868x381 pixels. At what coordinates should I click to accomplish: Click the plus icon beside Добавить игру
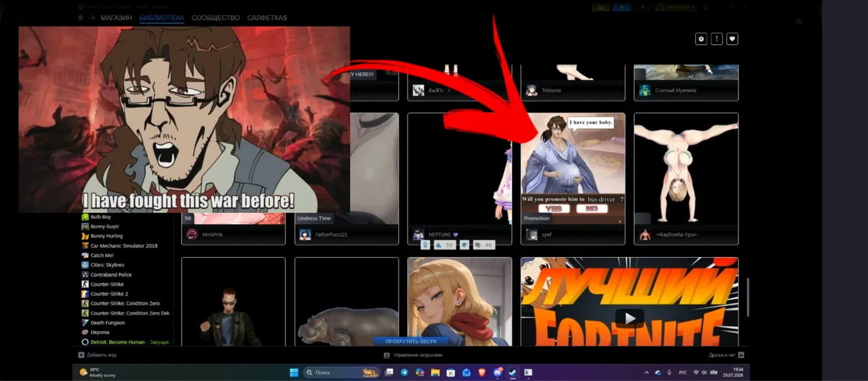click(81, 355)
